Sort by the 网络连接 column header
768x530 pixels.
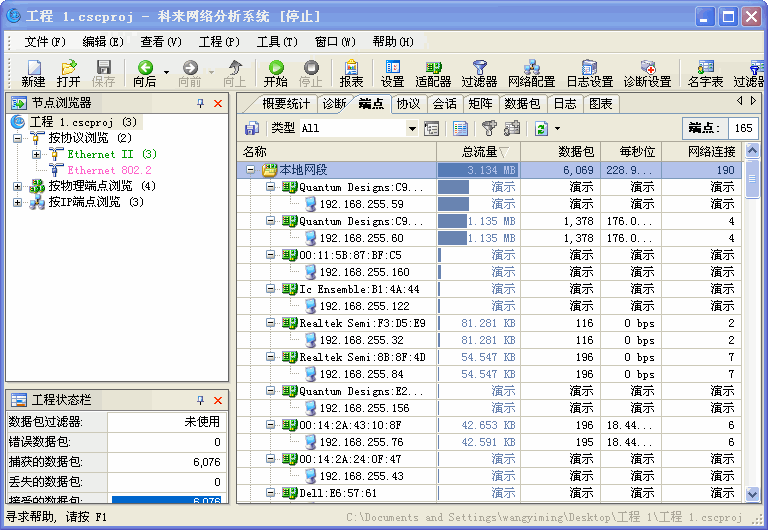point(701,152)
